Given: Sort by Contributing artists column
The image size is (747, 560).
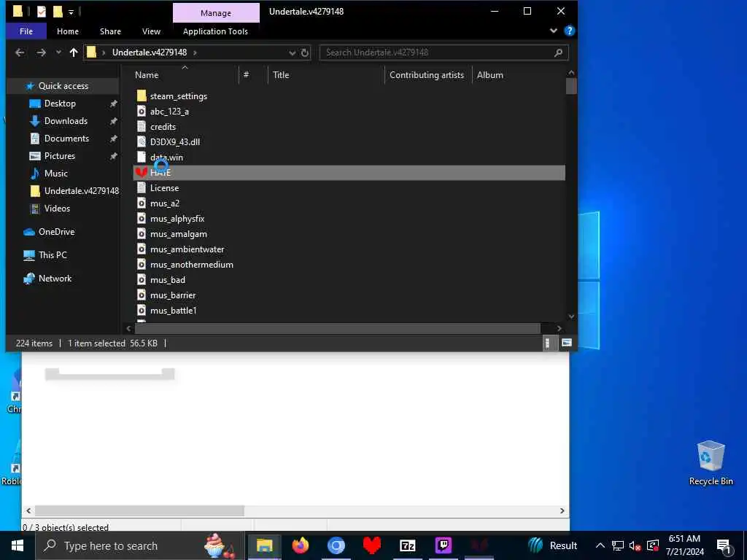Looking at the screenshot, I should click(427, 75).
